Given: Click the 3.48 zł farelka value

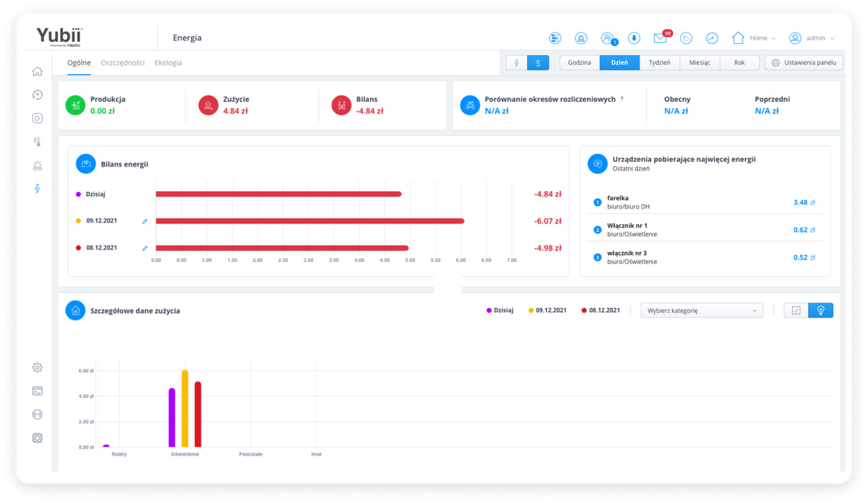Looking at the screenshot, I should (x=804, y=202).
